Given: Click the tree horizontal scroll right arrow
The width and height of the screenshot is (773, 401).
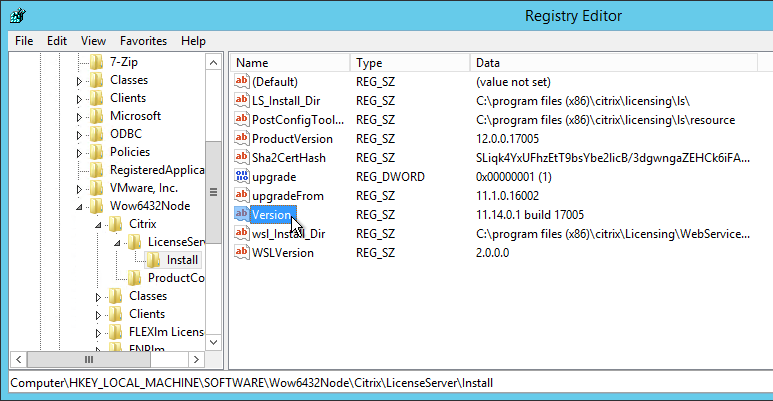Looking at the screenshot, I should [x=196, y=360].
